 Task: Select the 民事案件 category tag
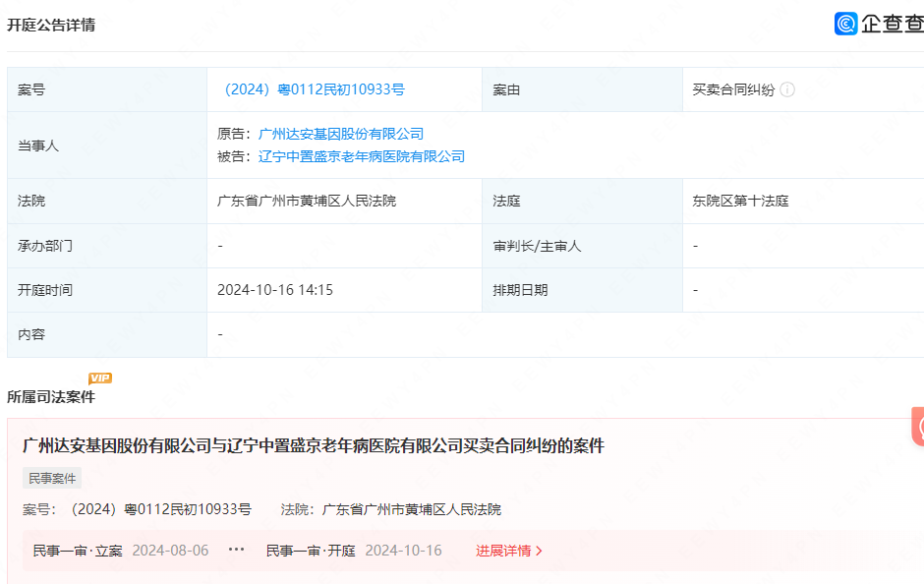(53, 479)
